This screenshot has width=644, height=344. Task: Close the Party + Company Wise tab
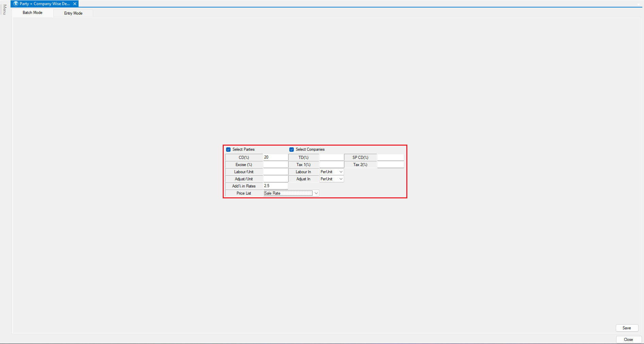75,4
